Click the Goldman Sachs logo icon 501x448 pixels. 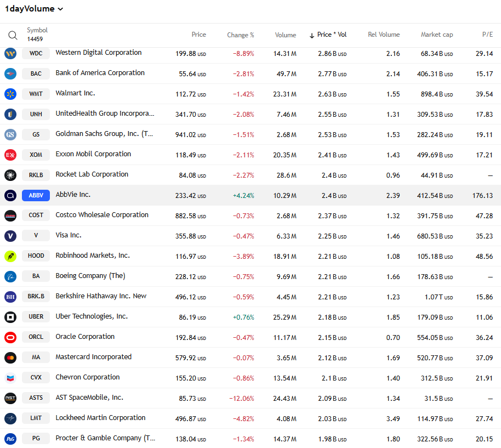tap(10, 134)
